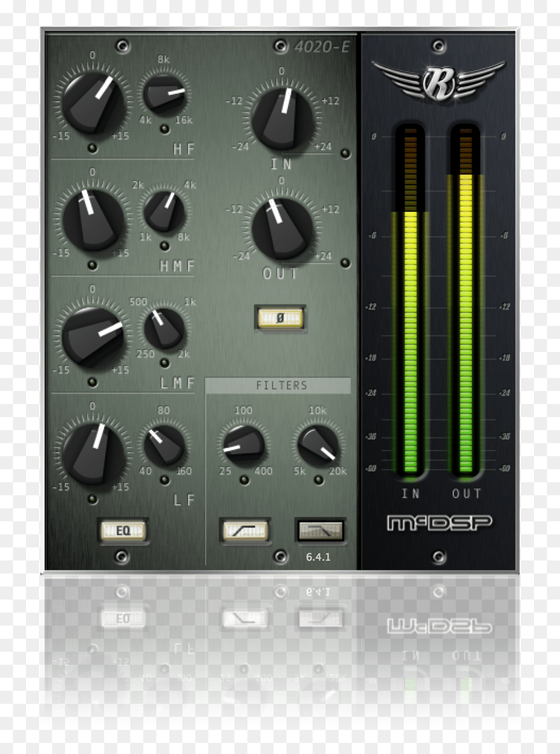The image size is (560, 754).
Task: Click the LMF gain knob
Action: tap(92, 337)
